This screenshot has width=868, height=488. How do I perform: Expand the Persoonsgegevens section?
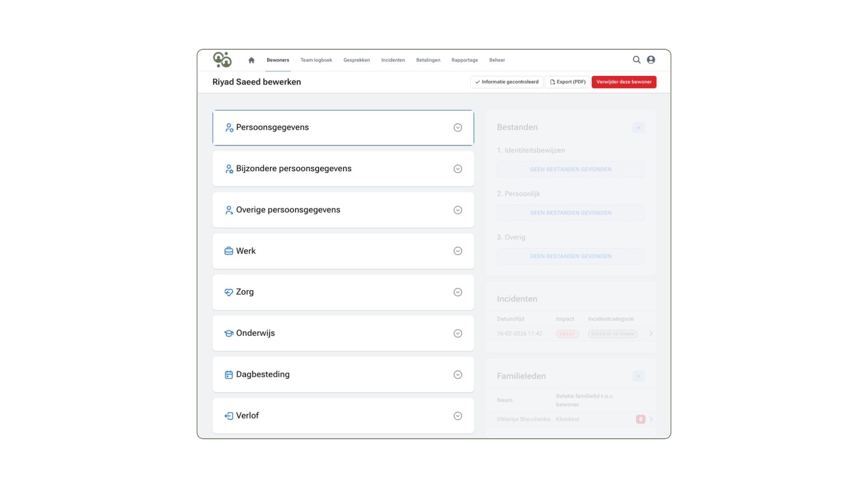pos(343,128)
